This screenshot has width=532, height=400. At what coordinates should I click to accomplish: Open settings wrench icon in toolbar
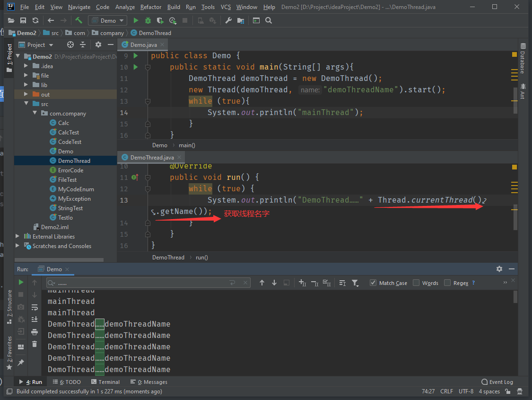point(228,20)
